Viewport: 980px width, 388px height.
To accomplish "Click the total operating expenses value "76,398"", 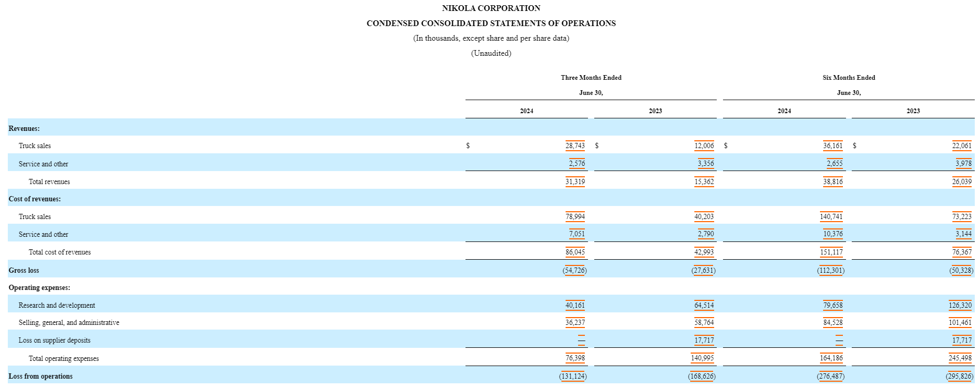I will (x=575, y=359).
